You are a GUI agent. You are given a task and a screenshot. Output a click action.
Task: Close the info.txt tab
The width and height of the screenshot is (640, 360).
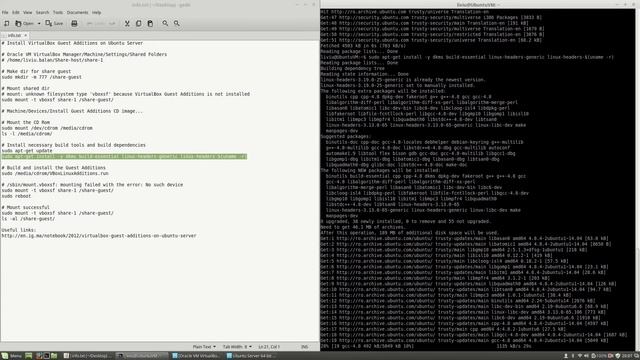tap(25, 36)
